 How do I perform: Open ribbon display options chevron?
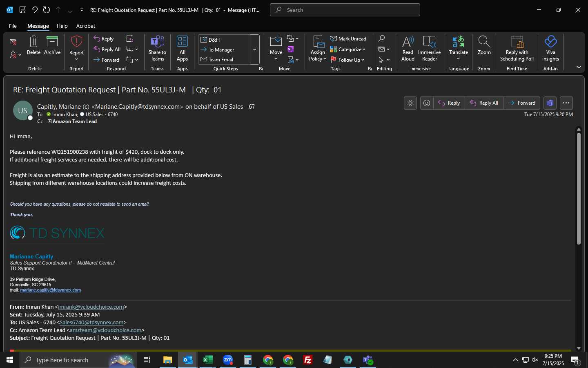579,67
